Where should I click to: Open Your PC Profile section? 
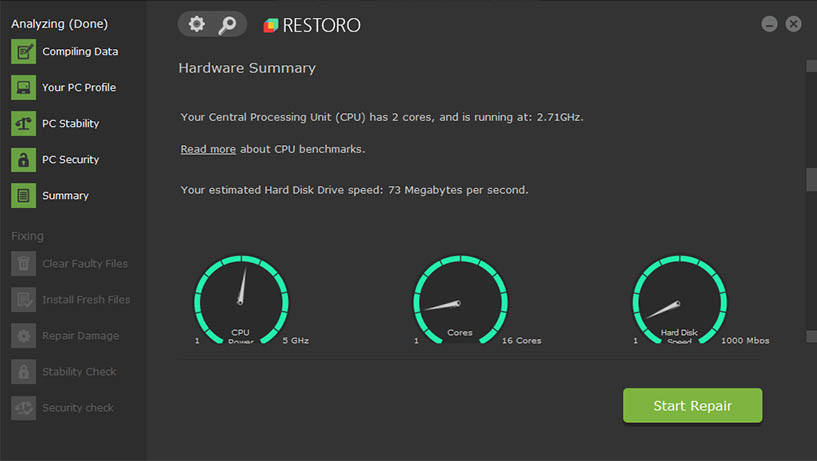click(x=79, y=88)
